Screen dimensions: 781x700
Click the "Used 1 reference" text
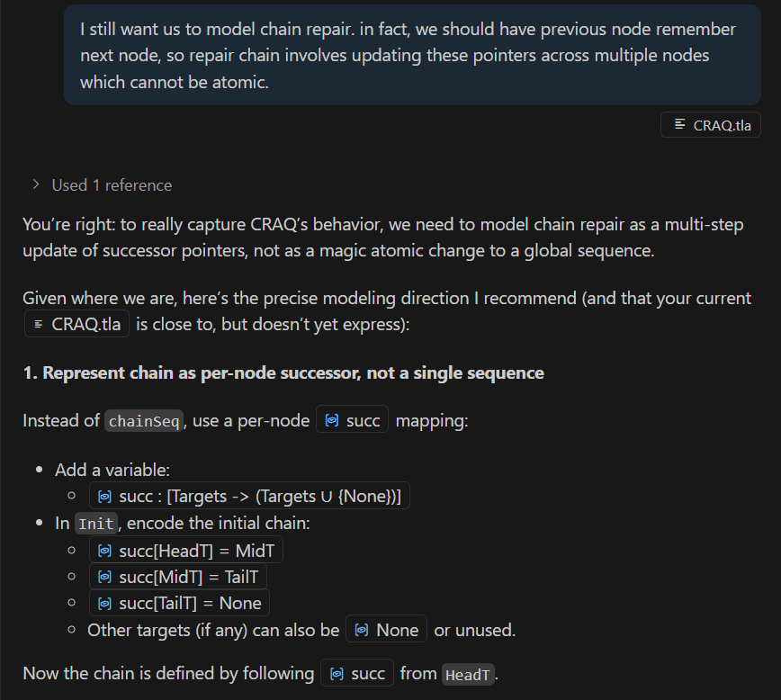pyautogui.click(x=112, y=184)
